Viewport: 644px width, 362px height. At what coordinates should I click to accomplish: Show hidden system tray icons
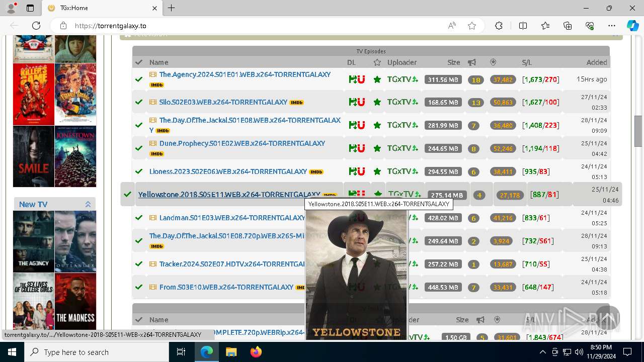(542, 352)
